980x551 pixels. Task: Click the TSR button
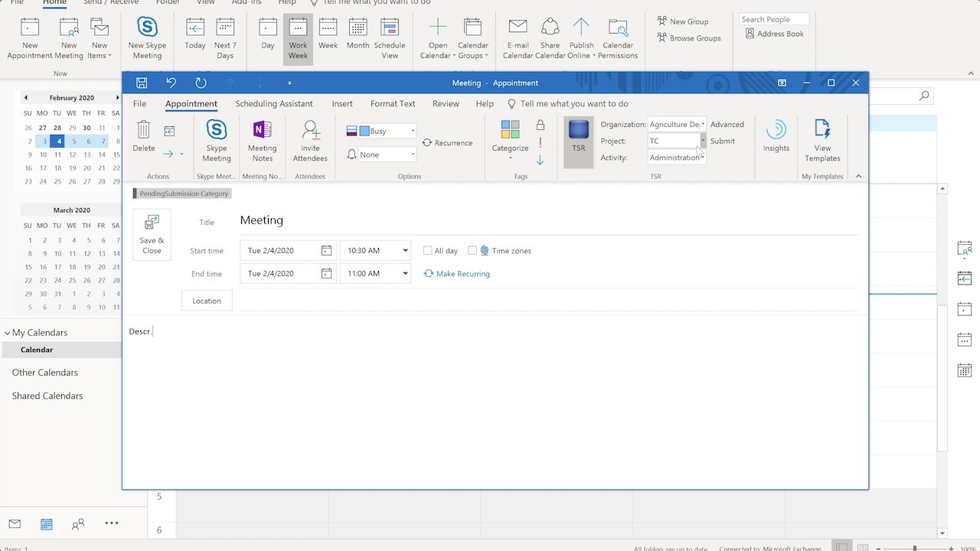(579, 142)
